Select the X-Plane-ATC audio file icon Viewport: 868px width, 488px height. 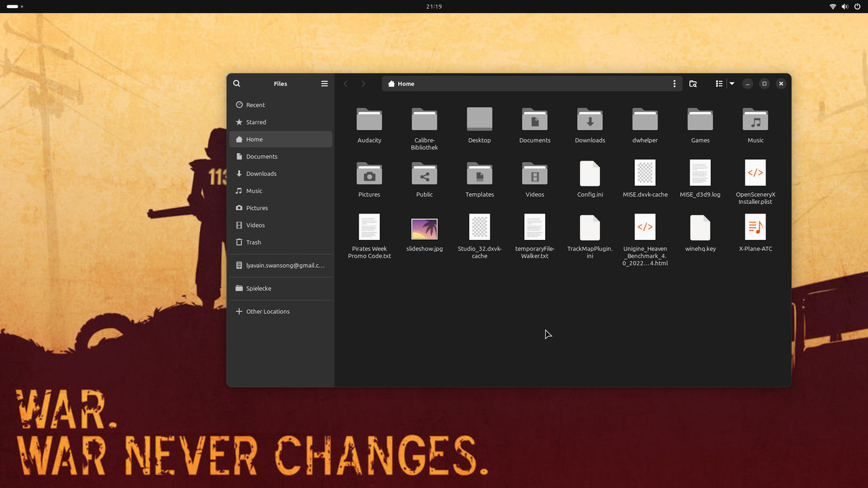coord(755,227)
